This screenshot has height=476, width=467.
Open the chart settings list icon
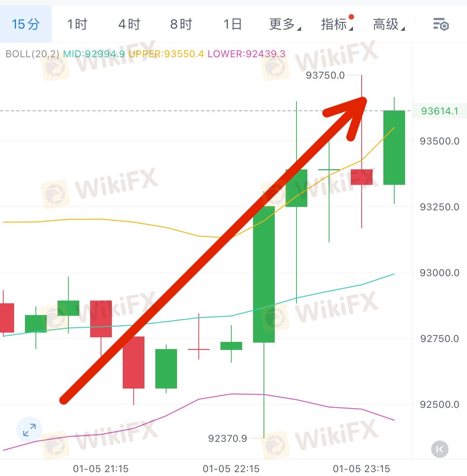click(441, 24)
